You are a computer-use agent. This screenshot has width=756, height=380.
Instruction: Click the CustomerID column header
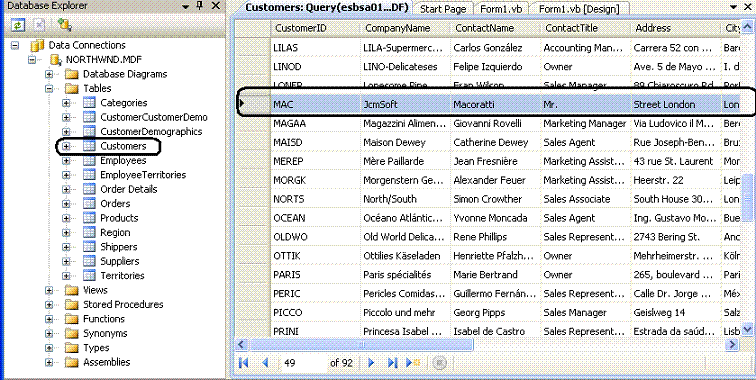click(x=315, y=28)
